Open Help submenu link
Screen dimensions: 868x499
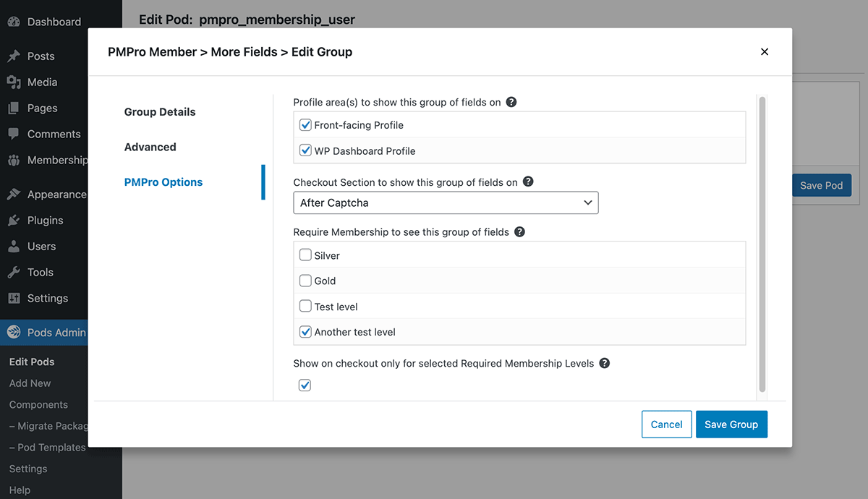point(20,490)
